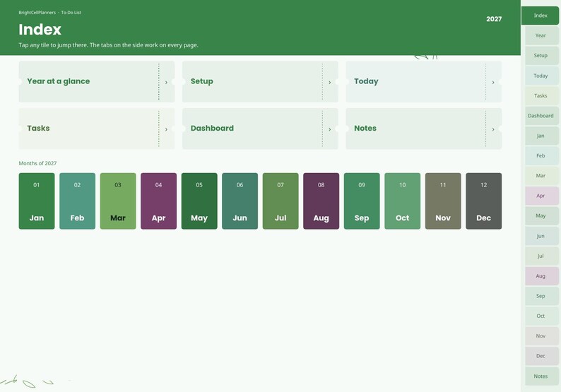Switch to the Mar side tab
561x392 pixels.
(x=542, y=176)
